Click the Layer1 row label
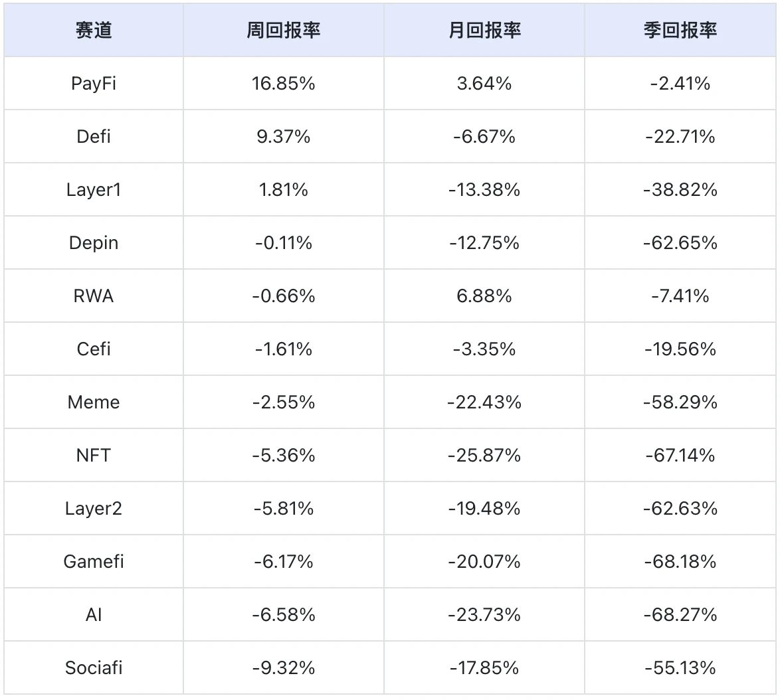The height and width of the screenshot is (700, 780). tap(94, 190)
